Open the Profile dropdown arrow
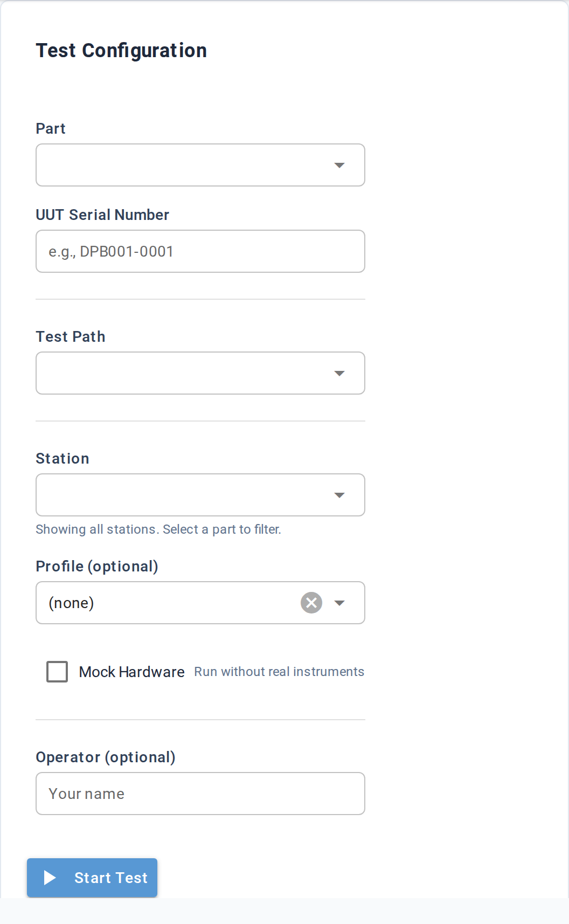569x924 pixels. 339,603
